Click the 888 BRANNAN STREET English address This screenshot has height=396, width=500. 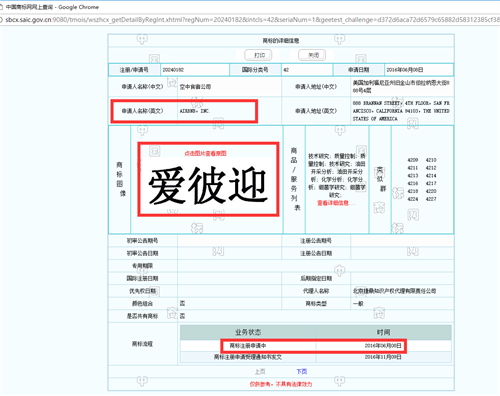click(x=401, y=111)
